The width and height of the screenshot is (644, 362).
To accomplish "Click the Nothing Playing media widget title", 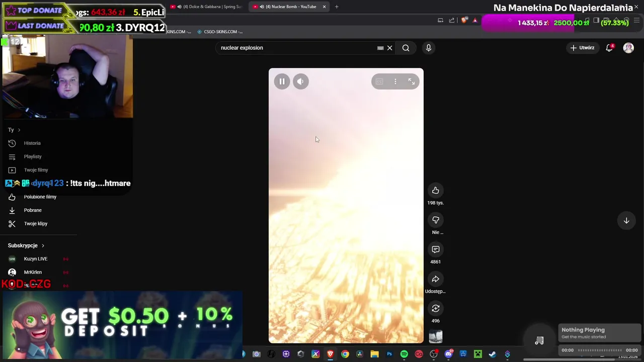I will [x=583, y=330].
